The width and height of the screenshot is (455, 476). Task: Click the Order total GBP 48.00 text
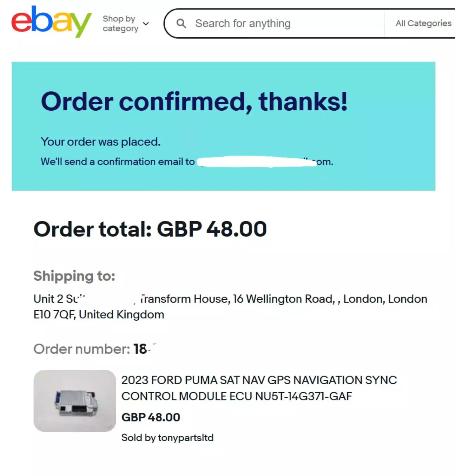(150, 229)
